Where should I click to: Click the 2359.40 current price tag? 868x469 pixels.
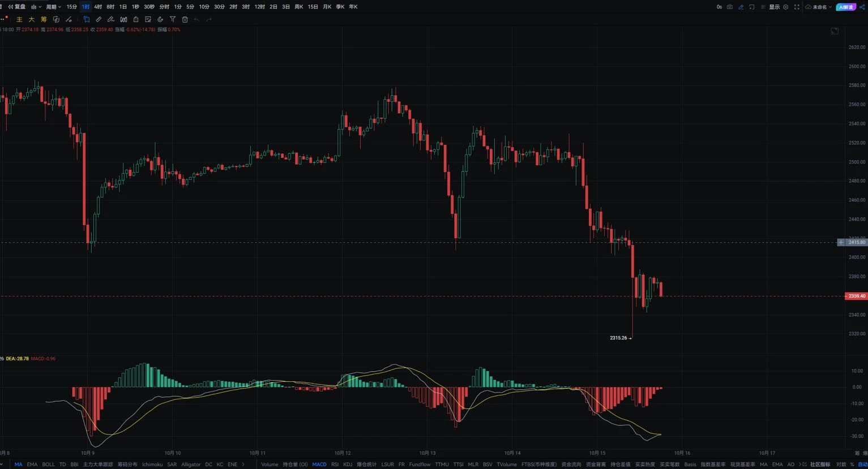[856, 296]
